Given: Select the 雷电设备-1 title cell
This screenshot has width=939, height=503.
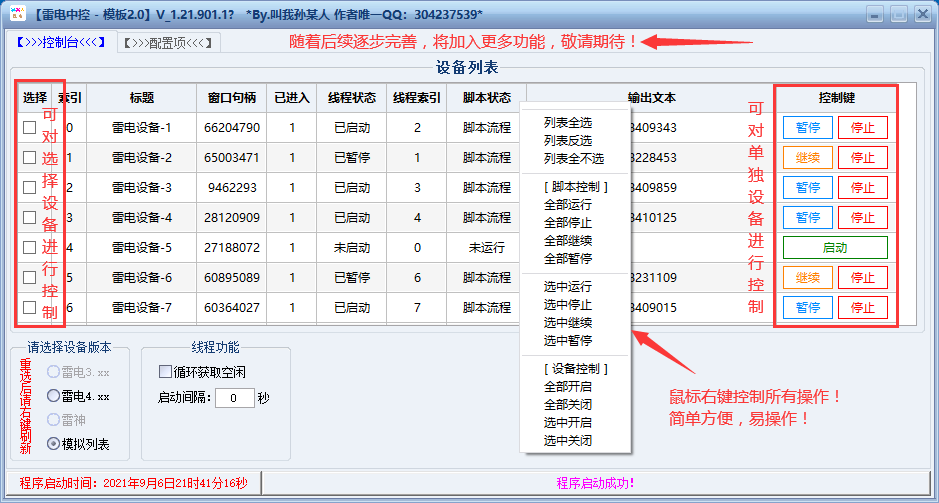Looking at the screenshot, I should tap(142, 128).
